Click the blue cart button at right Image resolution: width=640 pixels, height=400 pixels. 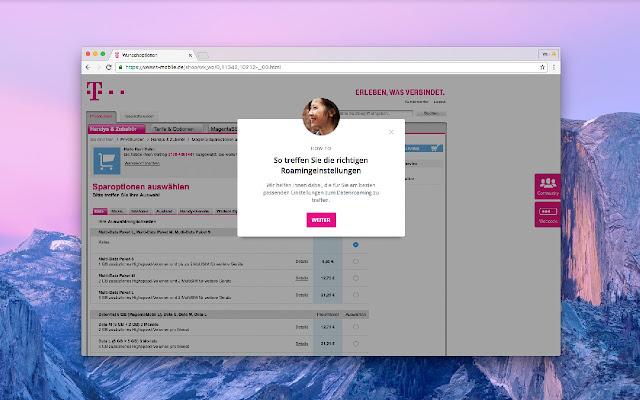(424, 148)
